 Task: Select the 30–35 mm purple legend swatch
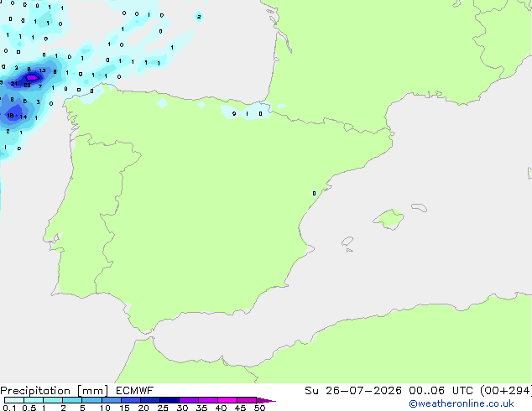tap(189, 400)
